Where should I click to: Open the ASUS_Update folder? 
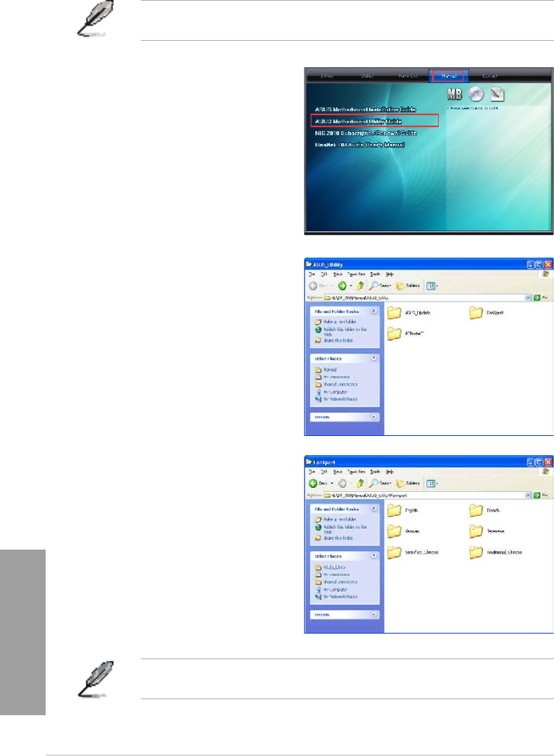(x=409, y=313)
